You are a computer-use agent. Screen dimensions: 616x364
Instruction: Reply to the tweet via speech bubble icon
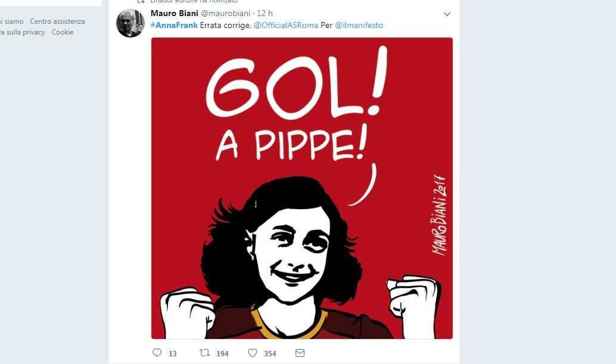coord(156,353)
